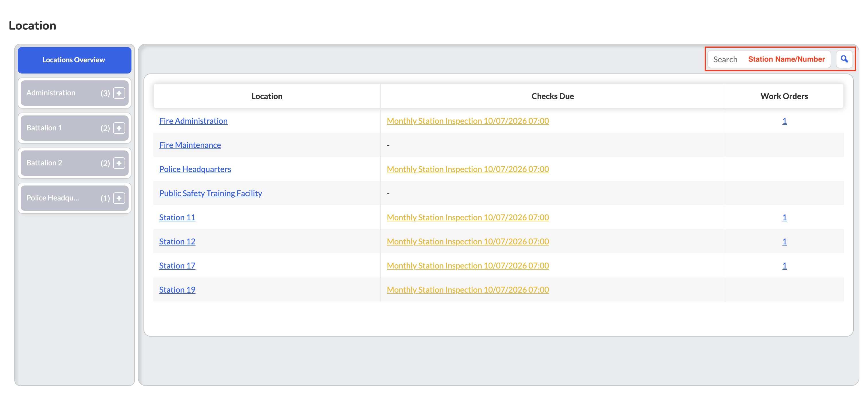Image resolution: width=868 pixels, height=398 pixels.
Task: Open the Fire Administration location link
Action: tap(193, 121)
